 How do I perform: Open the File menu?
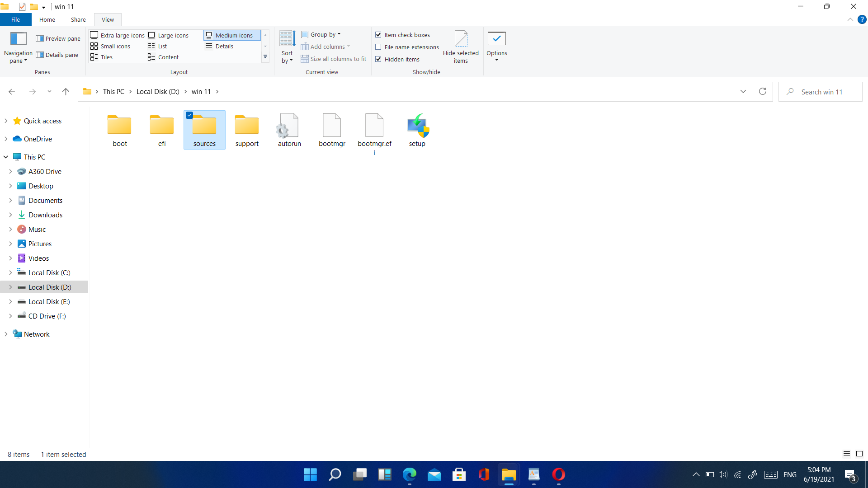tap(15, 19)
